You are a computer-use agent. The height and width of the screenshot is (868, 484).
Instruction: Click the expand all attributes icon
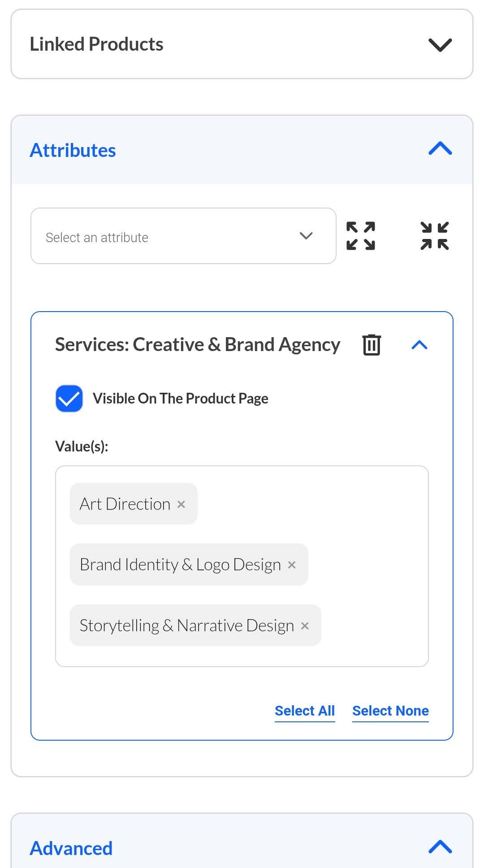361,236
